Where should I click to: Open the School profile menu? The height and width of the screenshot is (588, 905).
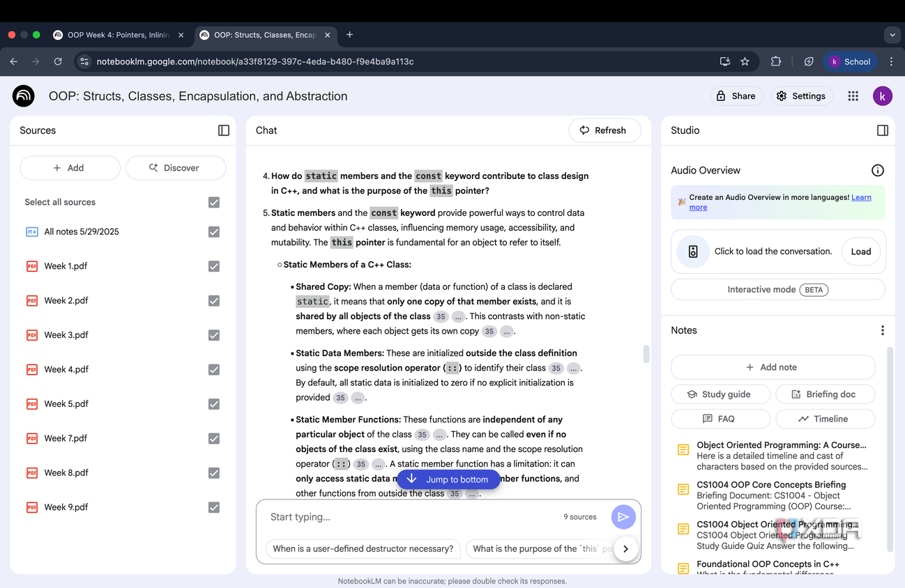point(850,61)
